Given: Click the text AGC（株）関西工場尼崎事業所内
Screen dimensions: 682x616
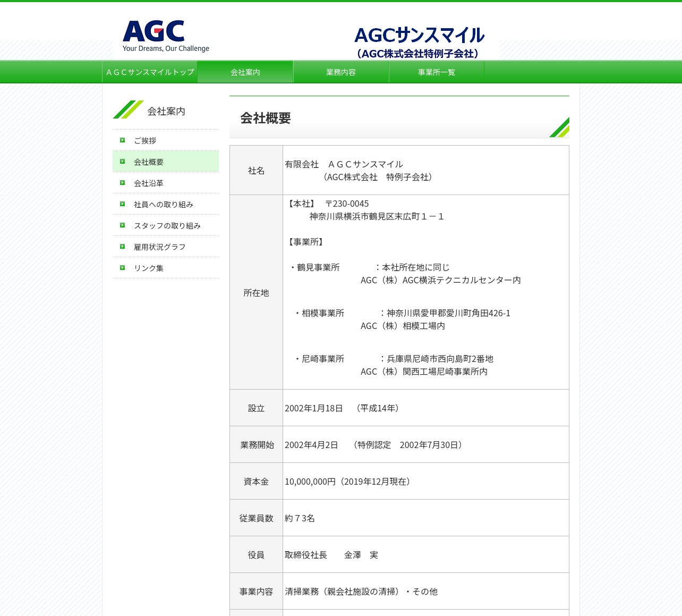Looking at the screenshot, I should [x=424, y=372].
